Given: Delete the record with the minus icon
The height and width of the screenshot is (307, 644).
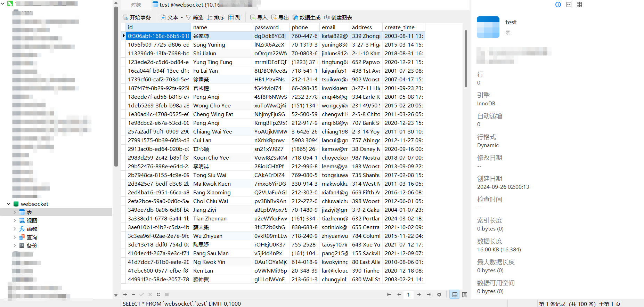Looking at the screenshot, I should pyautogui.click(x=133, y=294).
